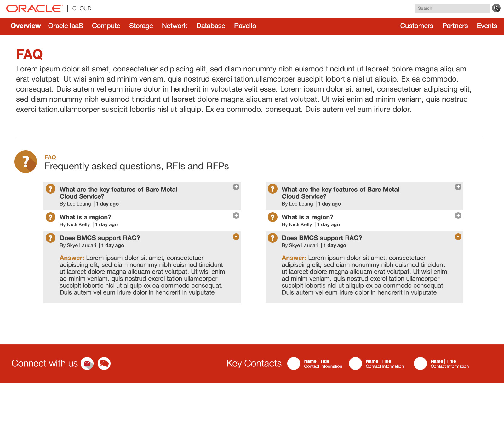Click the large orange FAQ question mark icon

(26, 162)
